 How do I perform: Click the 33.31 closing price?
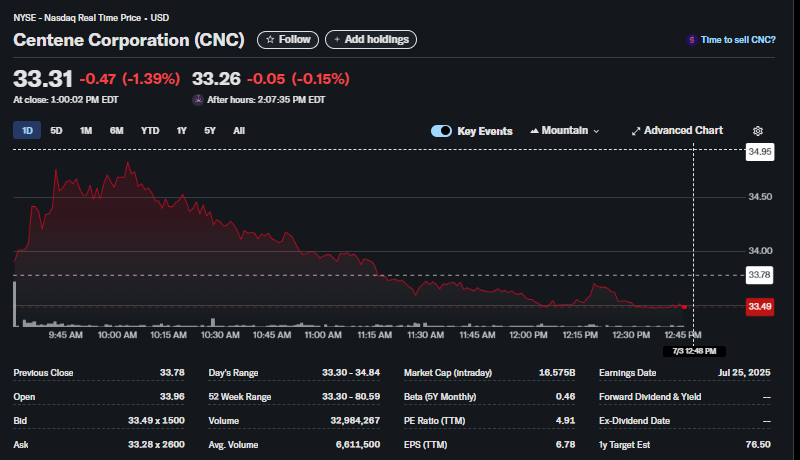(x=43, y=79)
